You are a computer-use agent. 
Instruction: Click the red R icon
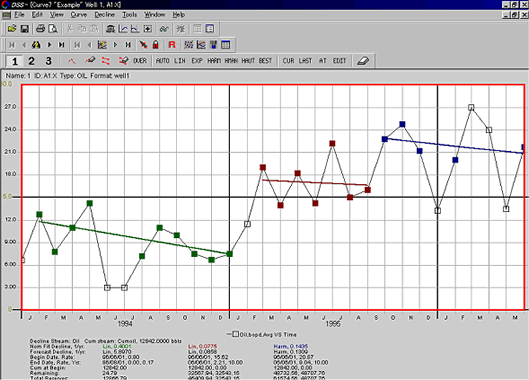[x=172, y=45]
